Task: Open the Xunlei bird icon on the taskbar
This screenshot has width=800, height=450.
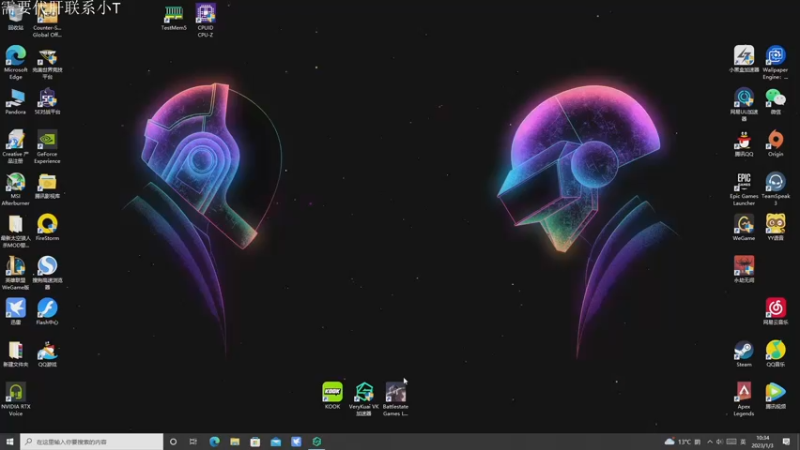Action: tap(296, 441)
